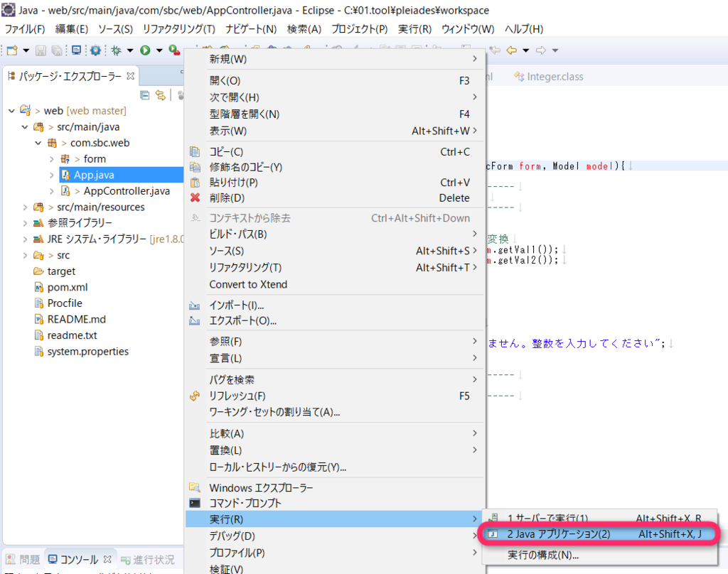Screen dimensions: 728x574
Task: Open the Debug dropdown arrow
Action: click(130, 50)
